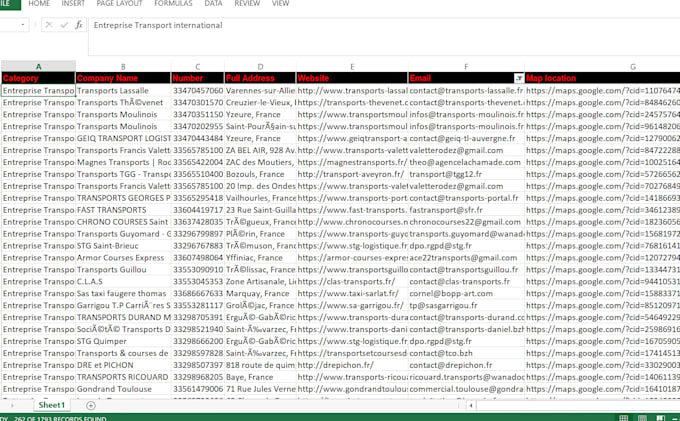Viewport: 680px width, 421px height.
Task: Add a new sheet with plus button
Action: coord(91,405)
